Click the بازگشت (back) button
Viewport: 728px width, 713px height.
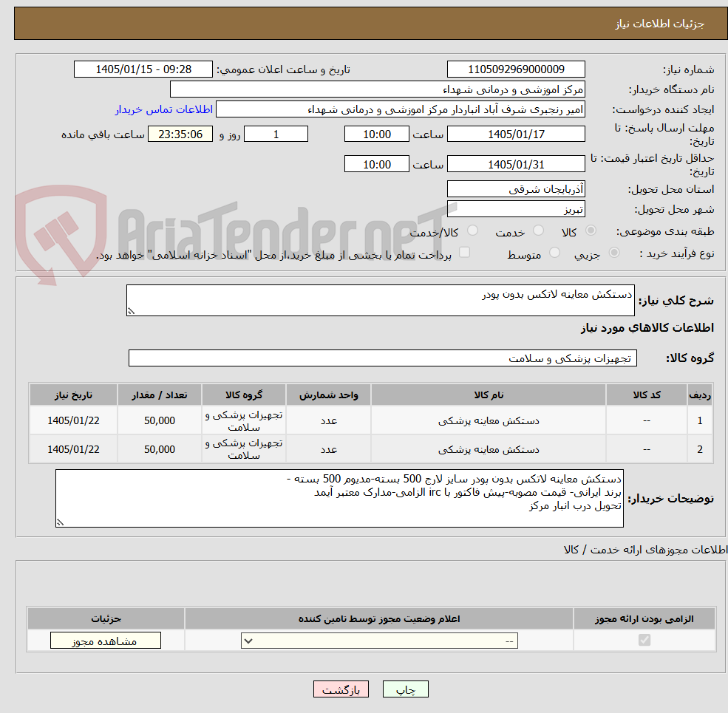pos(341,689)
